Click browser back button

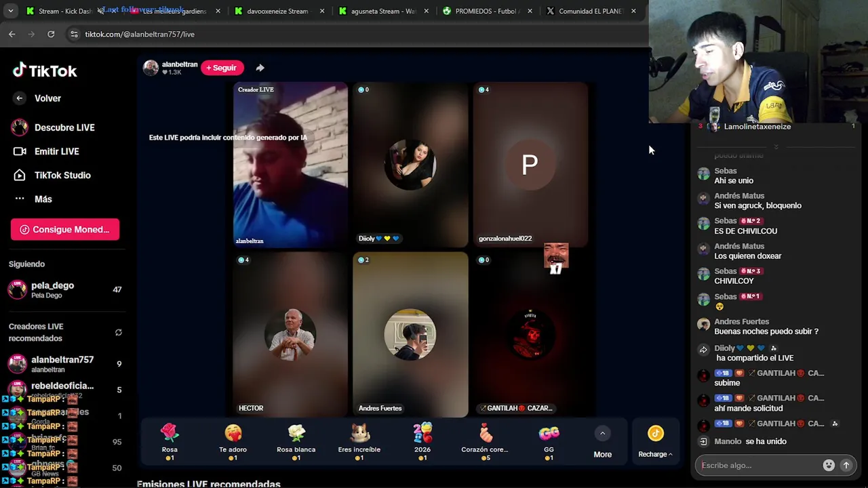(x=12, y=34)
